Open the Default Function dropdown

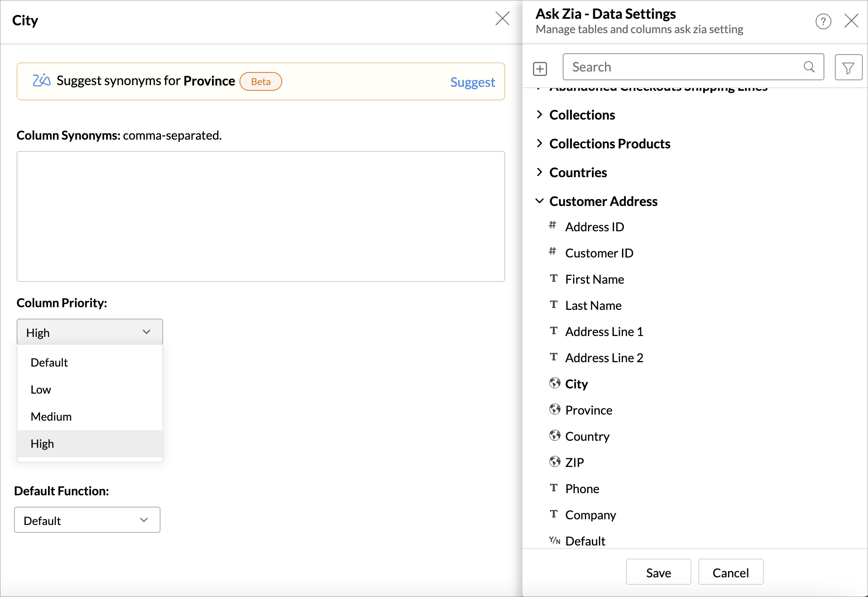click(x=87, y=520)
